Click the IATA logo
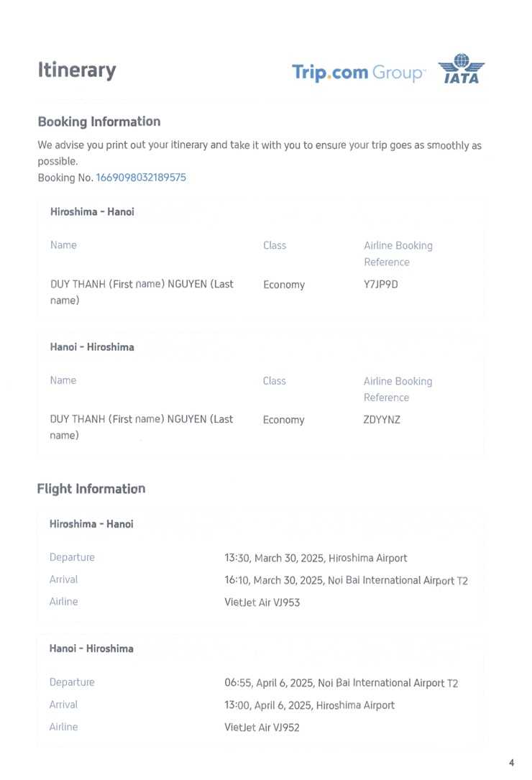The height and width of the screenshot is (780, 532). click(x=462, y=70)
